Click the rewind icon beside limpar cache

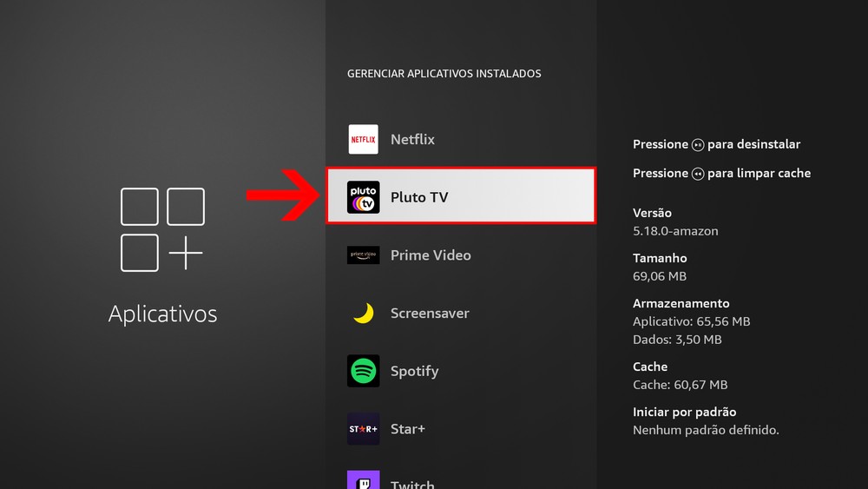[x=698, y=174]
